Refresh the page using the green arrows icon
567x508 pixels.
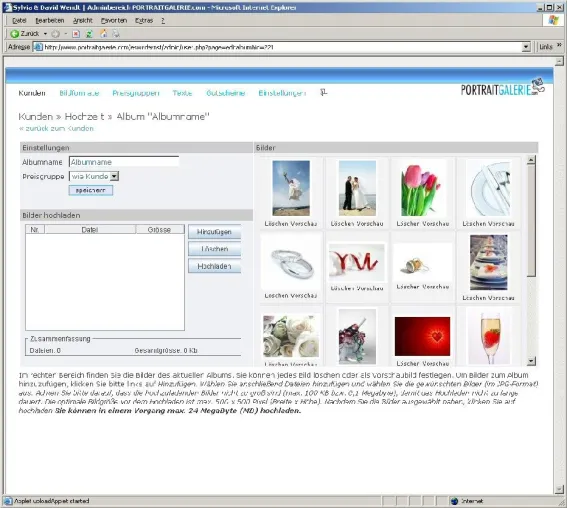89,34
